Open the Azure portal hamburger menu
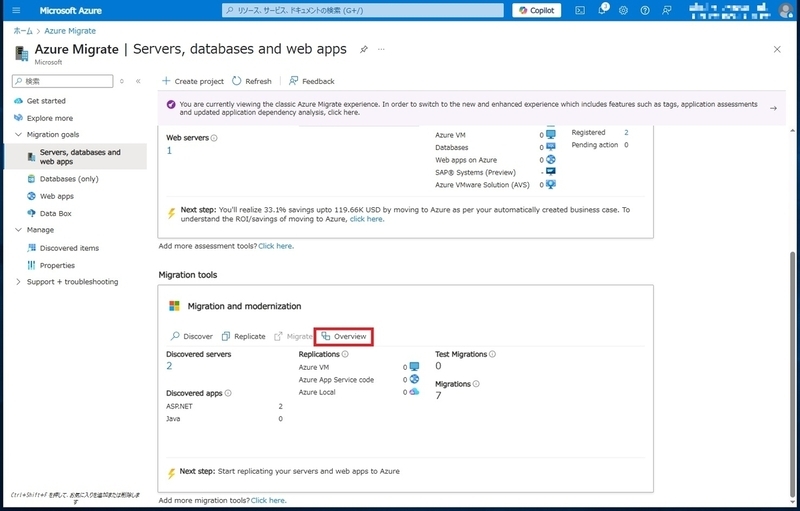This screenshot has width=800, height=511. 16,10
